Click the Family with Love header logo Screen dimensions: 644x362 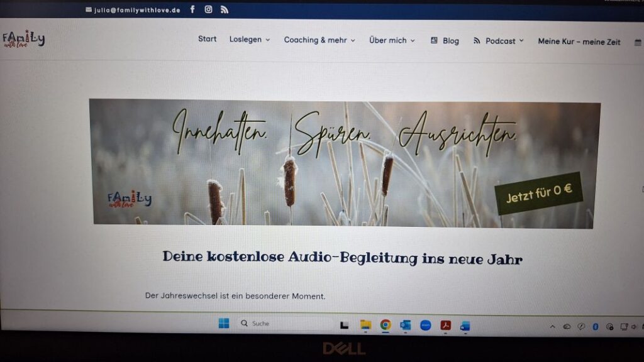[x=23, y=40]
